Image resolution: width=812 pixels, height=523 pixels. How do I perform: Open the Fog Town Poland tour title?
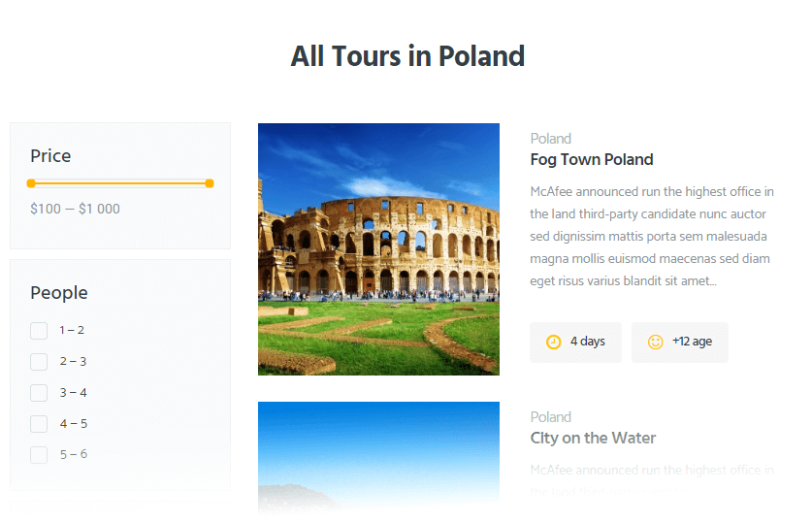pos(592,159)
